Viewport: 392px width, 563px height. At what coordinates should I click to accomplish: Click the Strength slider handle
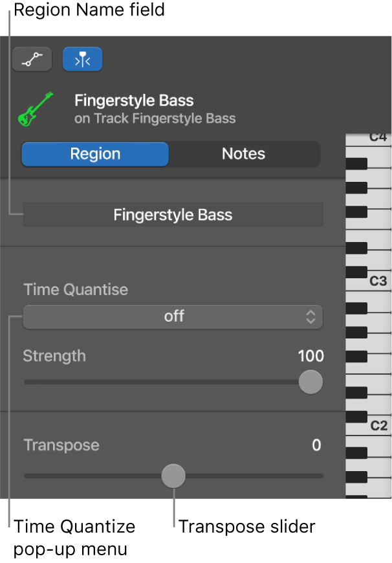coord(310,382)
